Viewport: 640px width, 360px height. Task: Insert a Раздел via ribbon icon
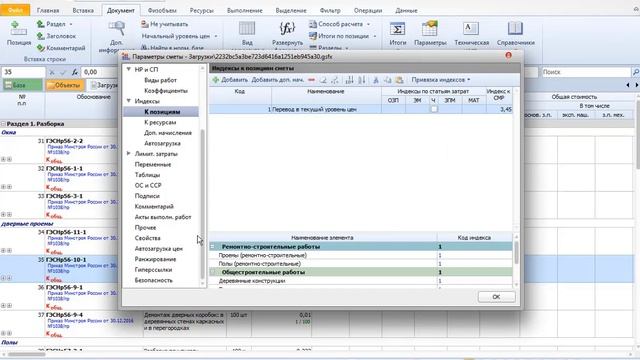click(x=40, y=24)
